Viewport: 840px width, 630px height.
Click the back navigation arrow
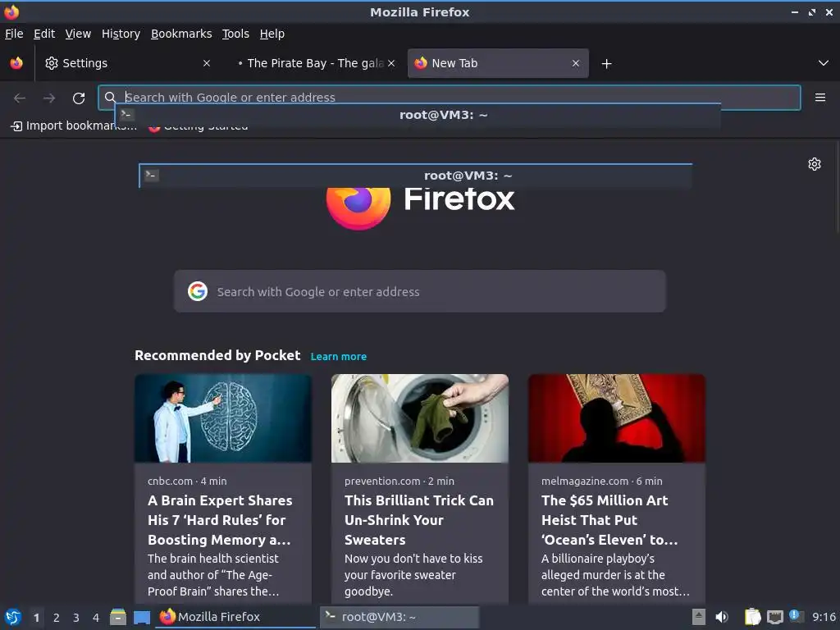tap(20, 98)
